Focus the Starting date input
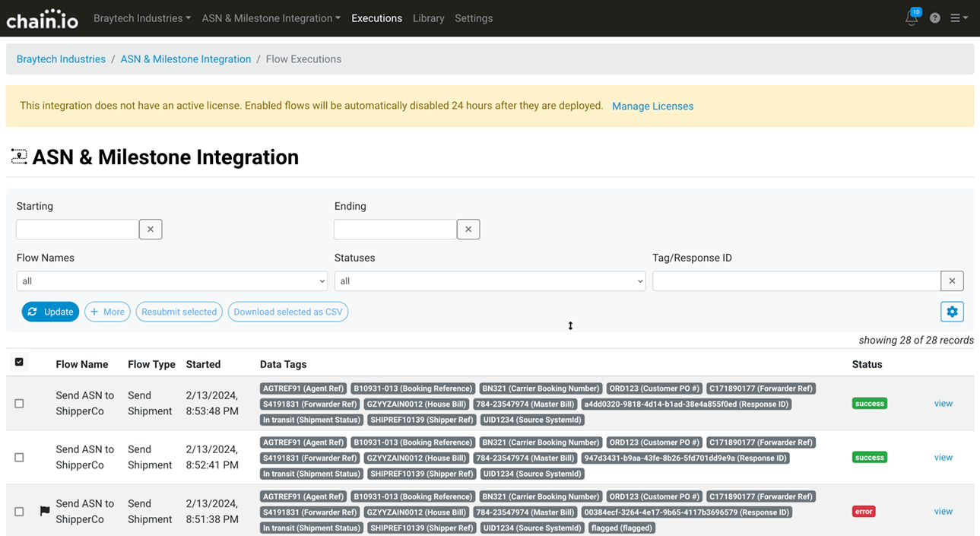 coord(78,229)
